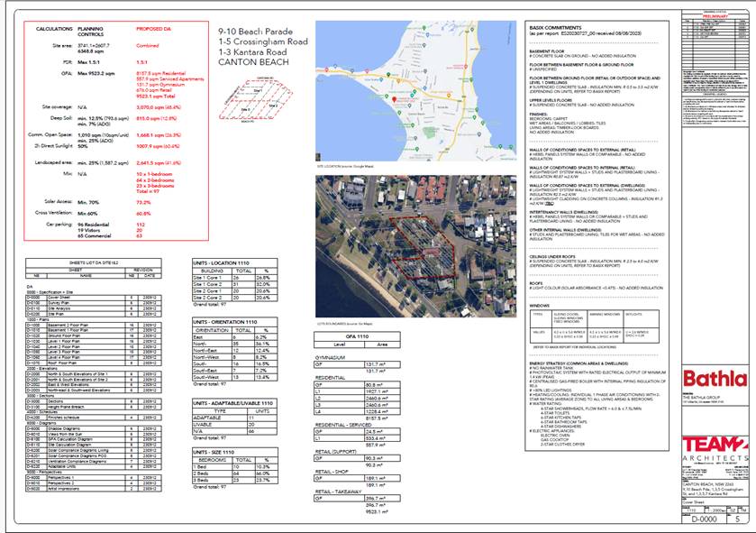The width and height of the screenshot is (756, 533).
Task: Click a green park pin near Canton Beach
Action: pos(399,111)
